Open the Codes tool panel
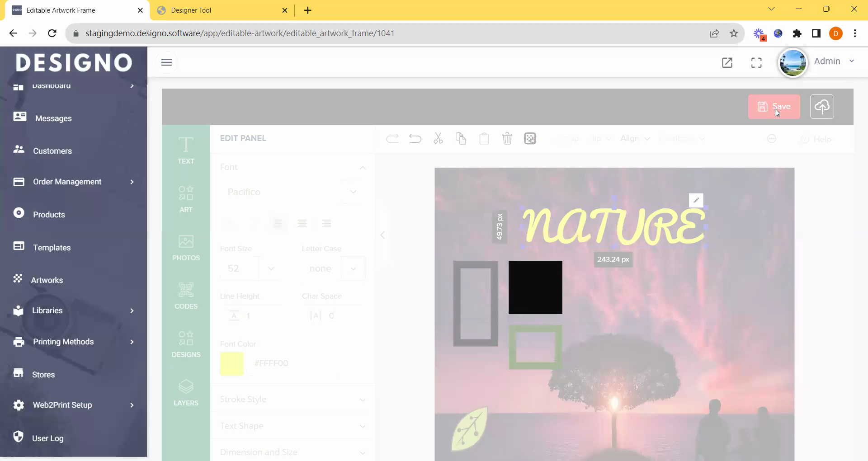 pos(186,296)
